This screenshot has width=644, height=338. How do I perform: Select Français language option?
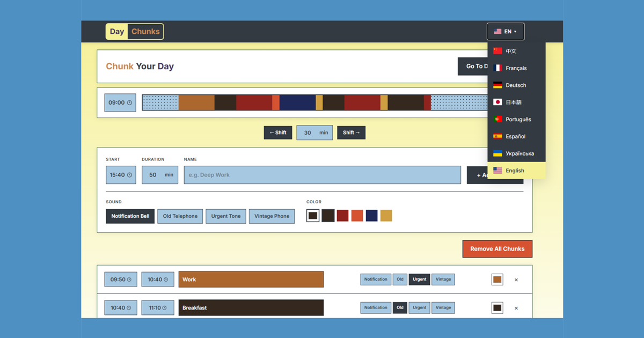(x=516, y=68)
